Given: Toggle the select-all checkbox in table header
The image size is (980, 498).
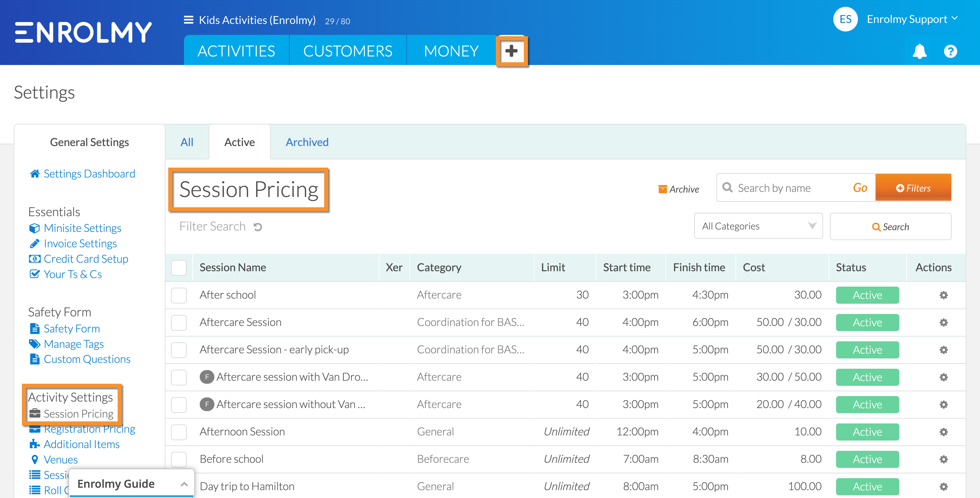Looking at the screenshot, I should tap(178, 268).
